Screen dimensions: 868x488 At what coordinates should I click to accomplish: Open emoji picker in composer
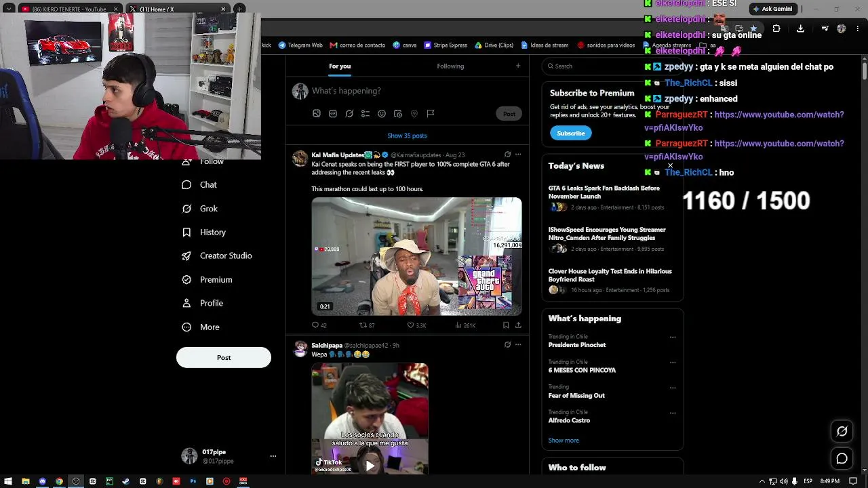coord(382,113)
